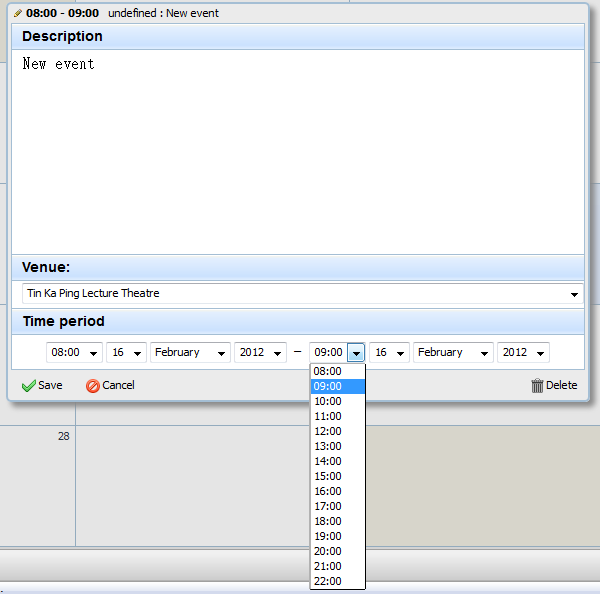This screenshot has height=594, width=600.
Task: Click the Time period section header
Action: coord(298,321)
